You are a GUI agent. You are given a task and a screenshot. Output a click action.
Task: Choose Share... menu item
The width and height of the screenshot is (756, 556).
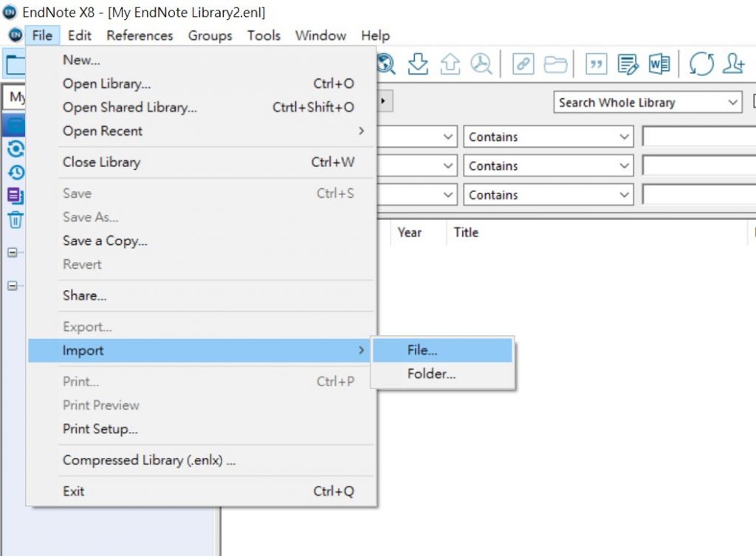coord(202,295)
